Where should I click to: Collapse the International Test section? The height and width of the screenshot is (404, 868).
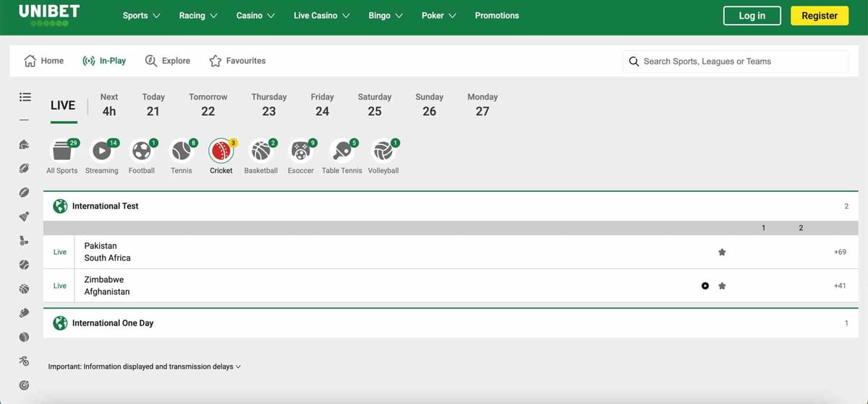tap(449, 206)
